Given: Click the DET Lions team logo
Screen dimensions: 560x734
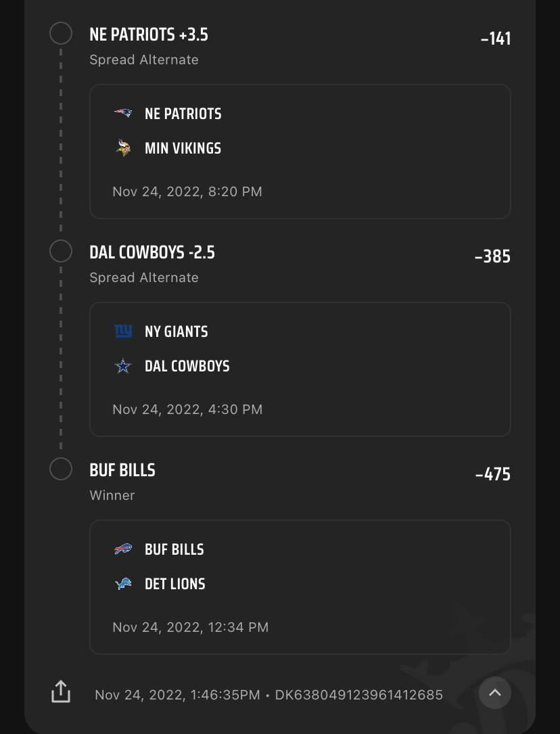Looking at the screenshot, I should (124, 584).
